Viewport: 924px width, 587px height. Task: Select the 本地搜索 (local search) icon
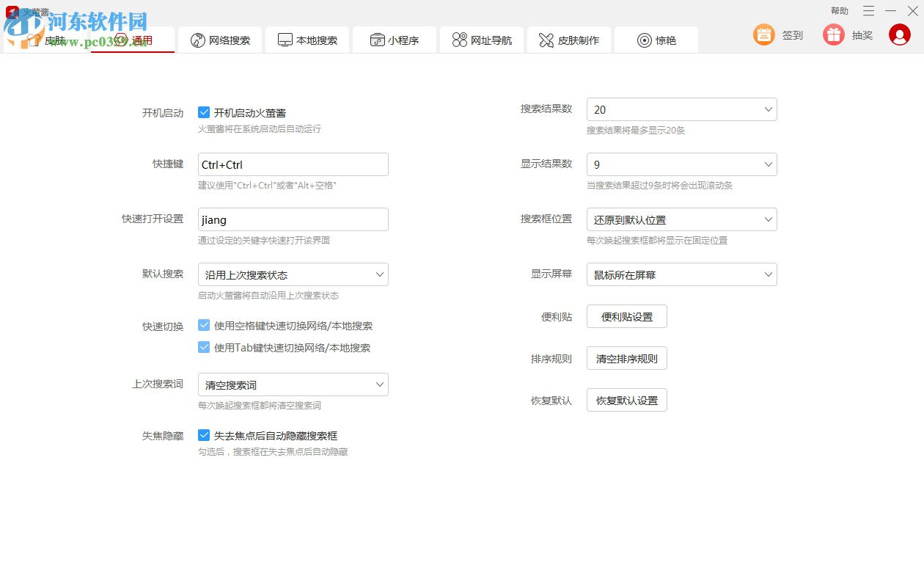click(285, 40)
